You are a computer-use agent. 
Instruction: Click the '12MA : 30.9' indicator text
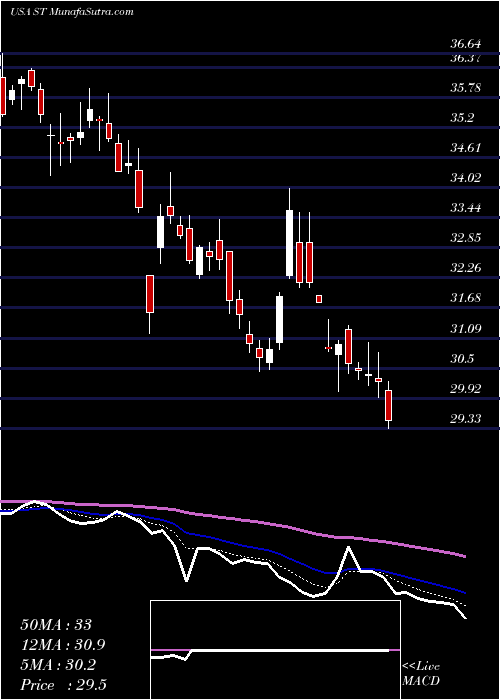tap(62, 645)
